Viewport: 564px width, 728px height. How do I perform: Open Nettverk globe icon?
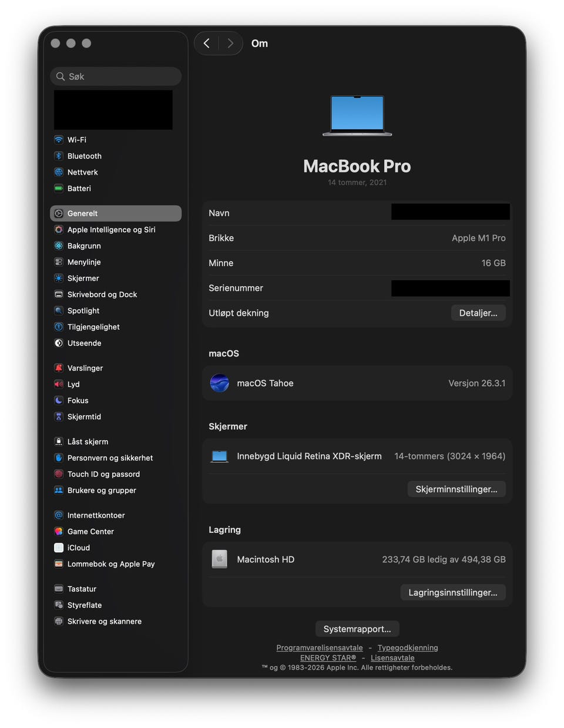[59, 172]
